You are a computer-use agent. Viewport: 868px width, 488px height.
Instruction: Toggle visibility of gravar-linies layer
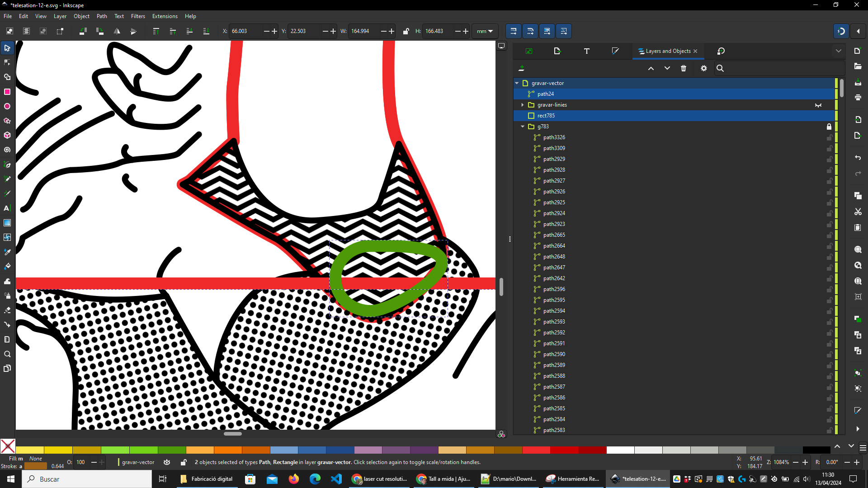tap(818, 105)
